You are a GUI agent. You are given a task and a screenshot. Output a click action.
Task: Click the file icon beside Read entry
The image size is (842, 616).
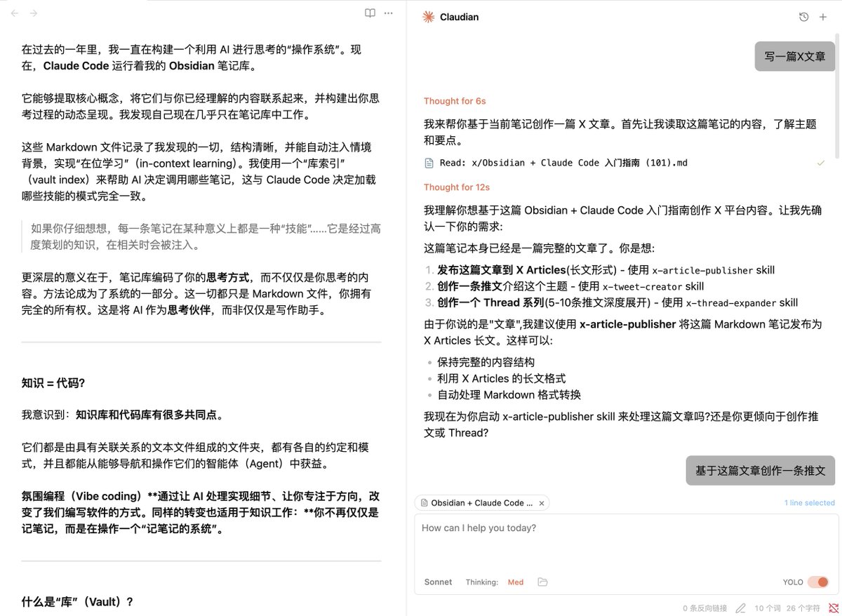tap(429, 163)
